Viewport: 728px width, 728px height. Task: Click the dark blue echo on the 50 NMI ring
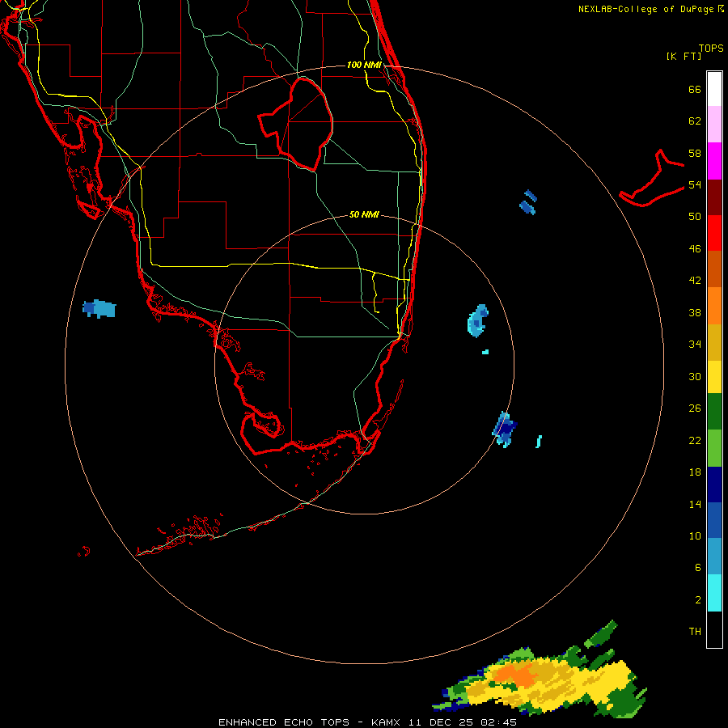tap(504, 430)
